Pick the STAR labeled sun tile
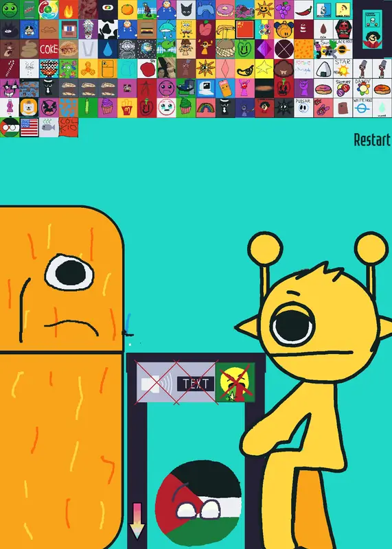Screen dimensions: 392x549 click(x=343, y=69)
